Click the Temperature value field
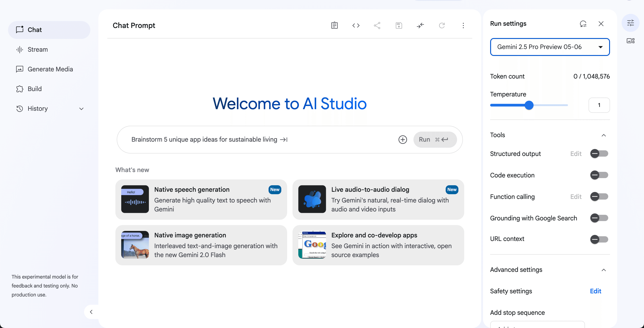This screenshot has height=328, width=644. pyautogui.click(x=599, y=105)
